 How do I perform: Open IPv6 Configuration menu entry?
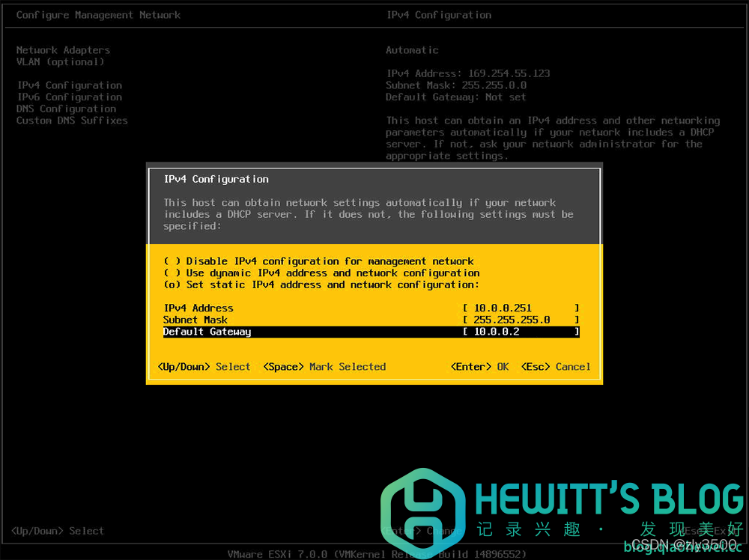69,97
